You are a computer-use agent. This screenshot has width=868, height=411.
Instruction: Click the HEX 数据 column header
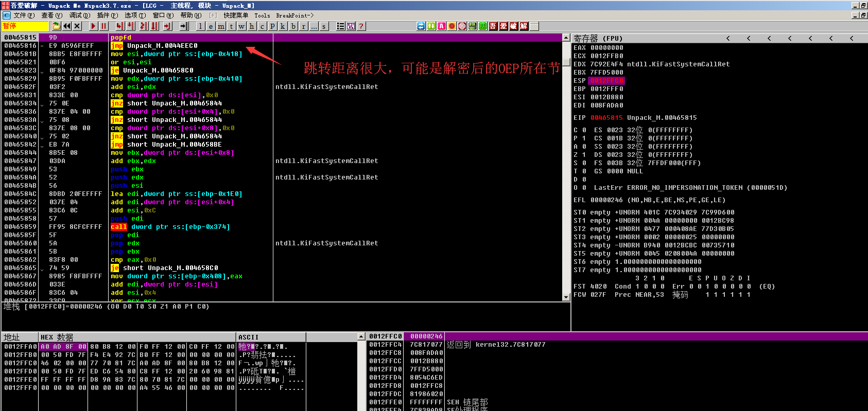pyautogui.click(x=137, y=337)
